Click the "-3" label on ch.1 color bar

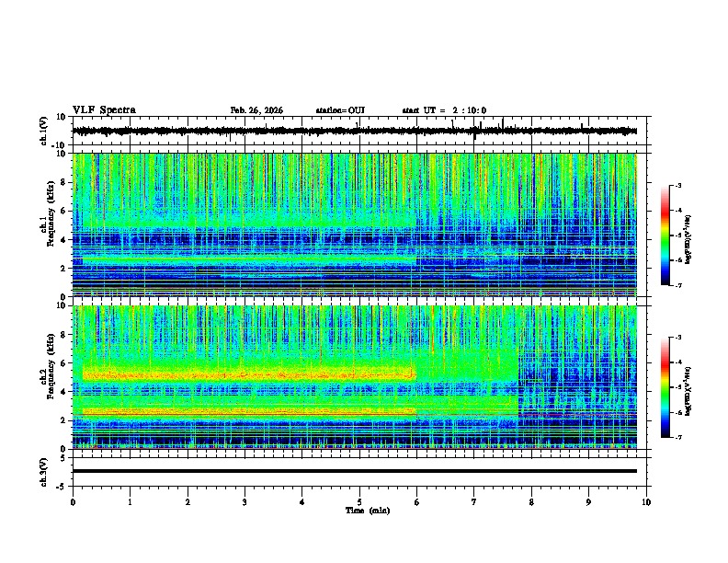[x=678, y=185]
